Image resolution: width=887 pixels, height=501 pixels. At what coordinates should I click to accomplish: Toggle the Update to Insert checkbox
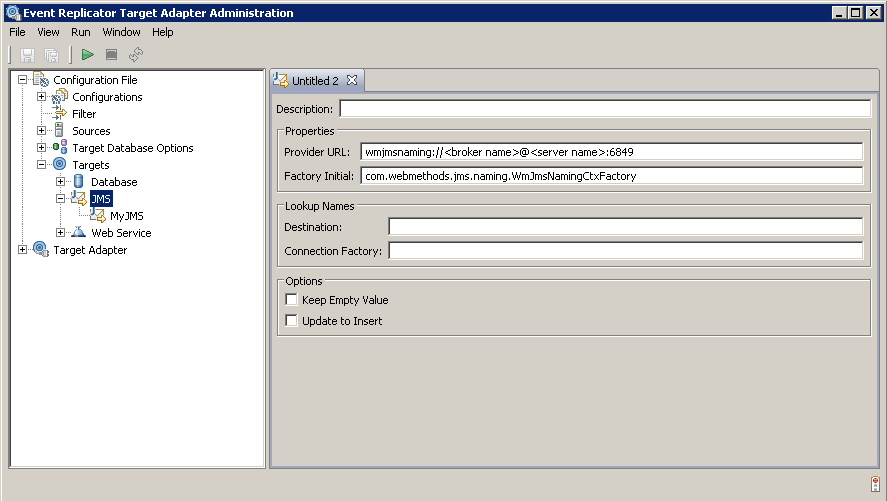[292, 321]
